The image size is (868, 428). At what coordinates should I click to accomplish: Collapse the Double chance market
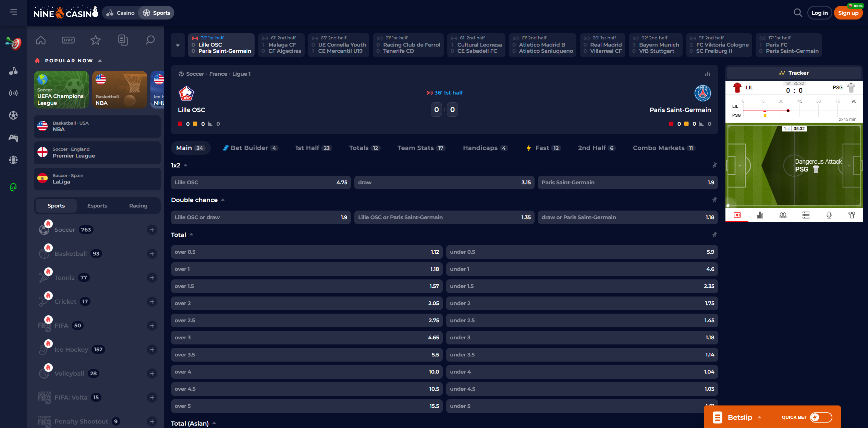coord(223,200)
